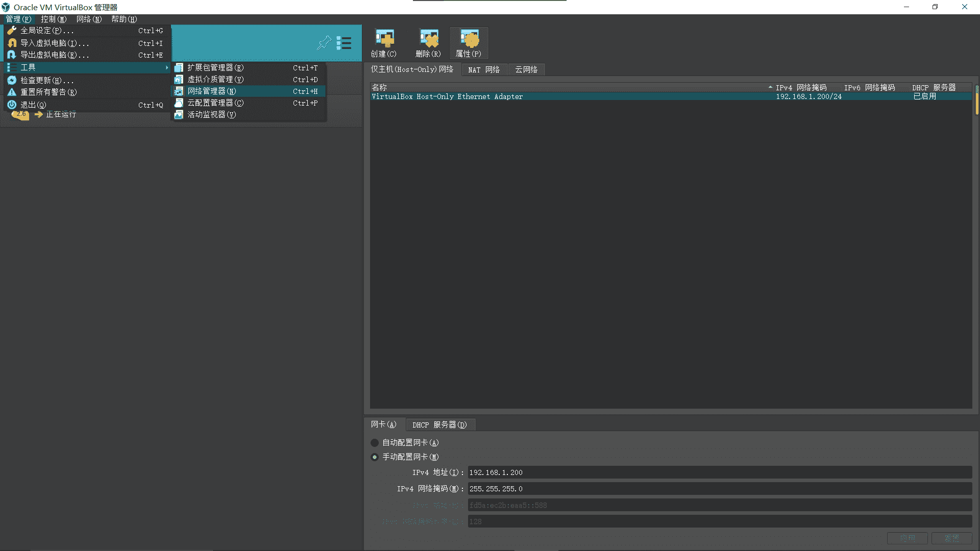Click the IPv4 netmask field 255.255.255.0
980x551 pixels.
coord(720,489)
